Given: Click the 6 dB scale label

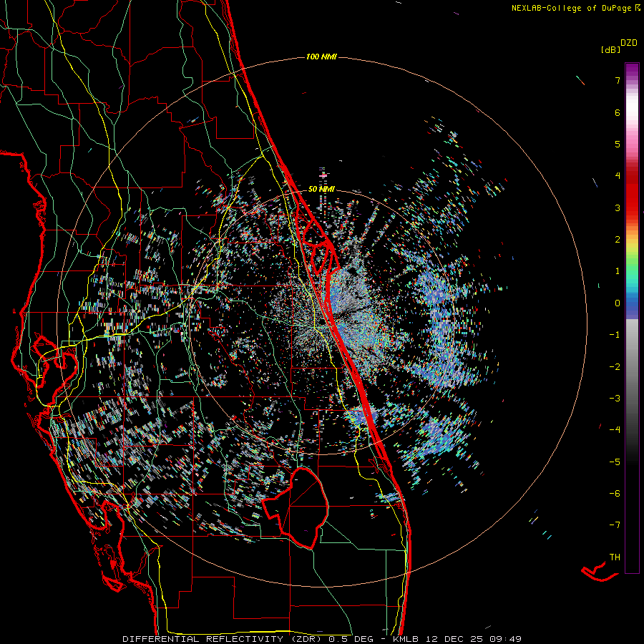Looking at the screenshot, I should click(x=618, y=112).
